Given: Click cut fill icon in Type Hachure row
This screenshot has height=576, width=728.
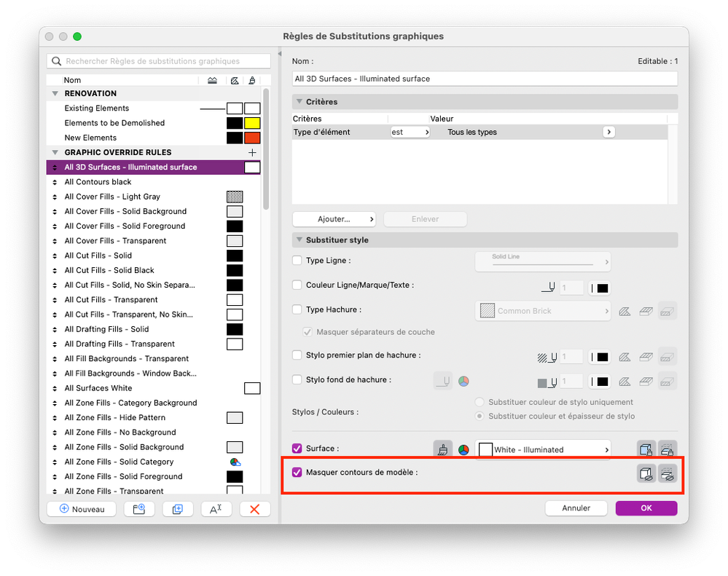Looking at the screenshot, I should [x=625, y=311].
